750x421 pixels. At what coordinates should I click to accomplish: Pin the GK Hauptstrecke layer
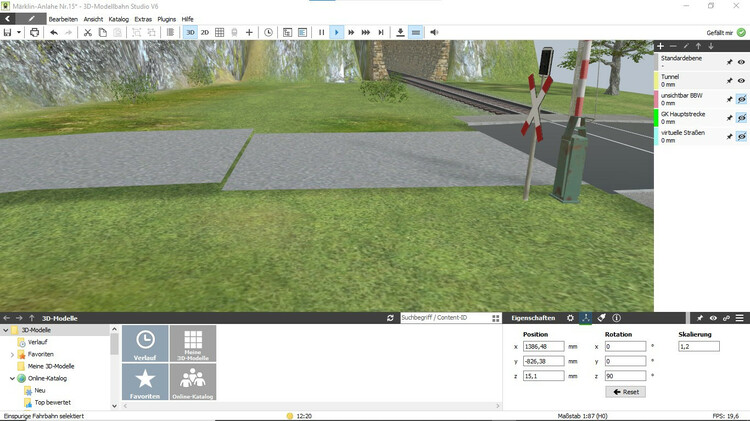[x=729, y=118]
